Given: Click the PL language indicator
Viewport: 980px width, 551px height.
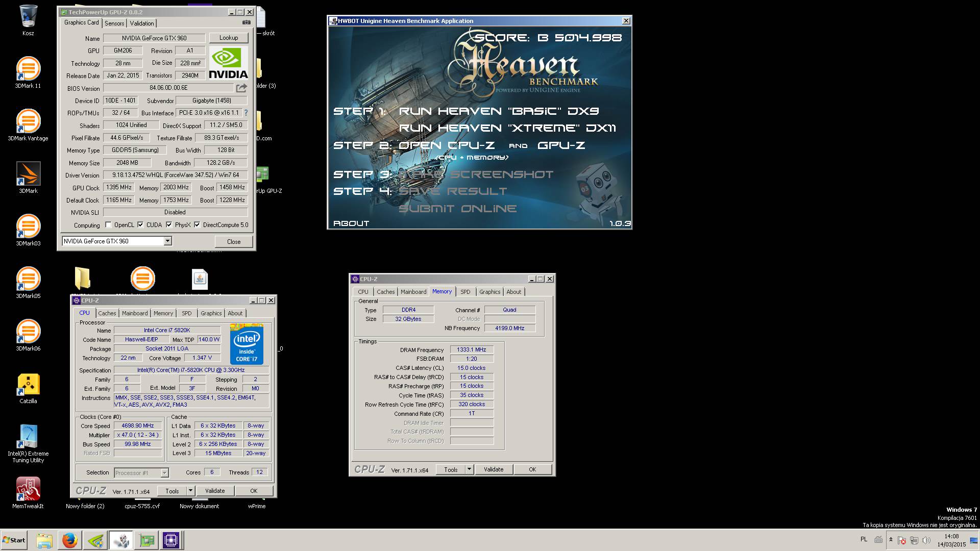Looking at the screenshot, I should [x=864, y=539].
